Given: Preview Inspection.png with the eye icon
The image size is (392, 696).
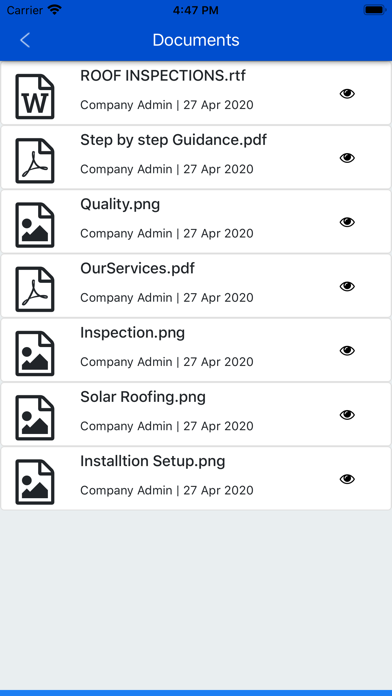Looking at the screenshot, I should coord(347,351).
